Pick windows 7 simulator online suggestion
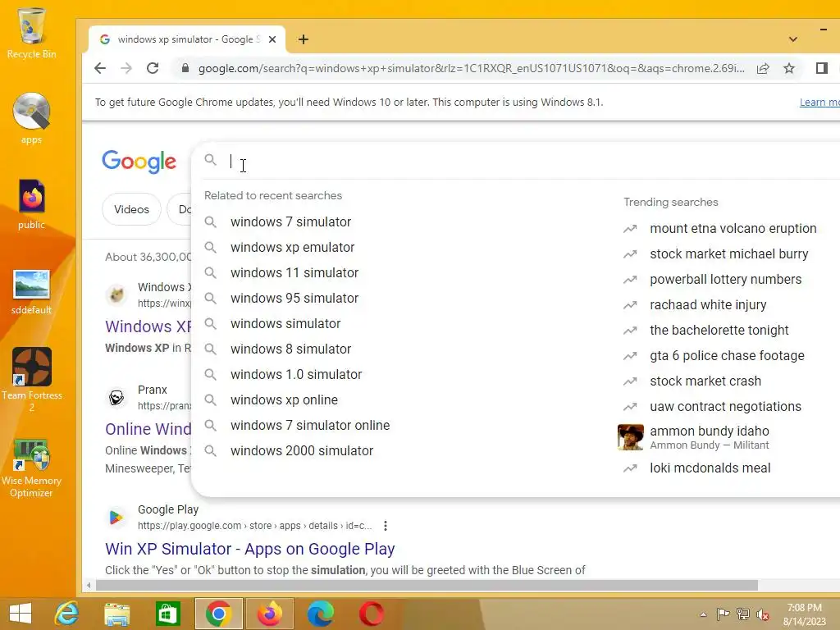 coord(310,426)
